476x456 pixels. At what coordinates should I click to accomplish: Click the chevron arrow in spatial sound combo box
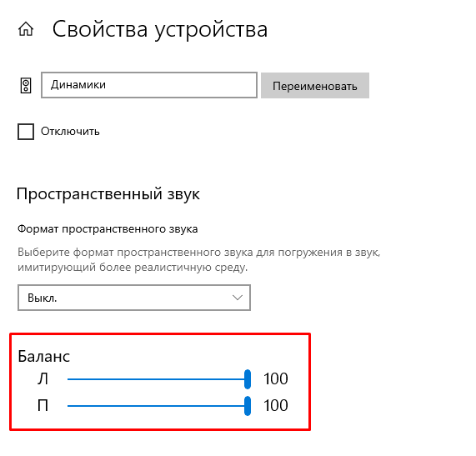point(238,298)
